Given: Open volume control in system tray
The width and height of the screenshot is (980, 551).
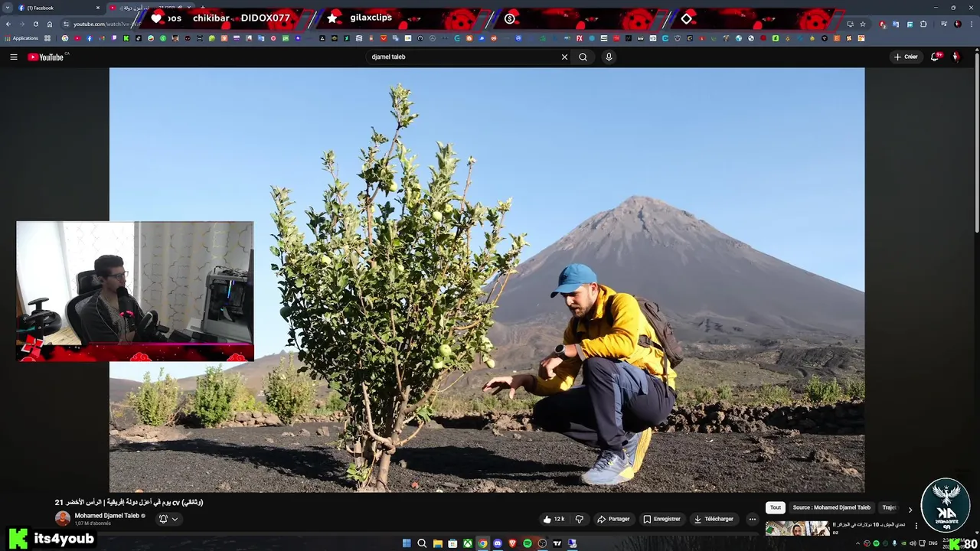Looking at the screenshot, I should coord(913,543).
